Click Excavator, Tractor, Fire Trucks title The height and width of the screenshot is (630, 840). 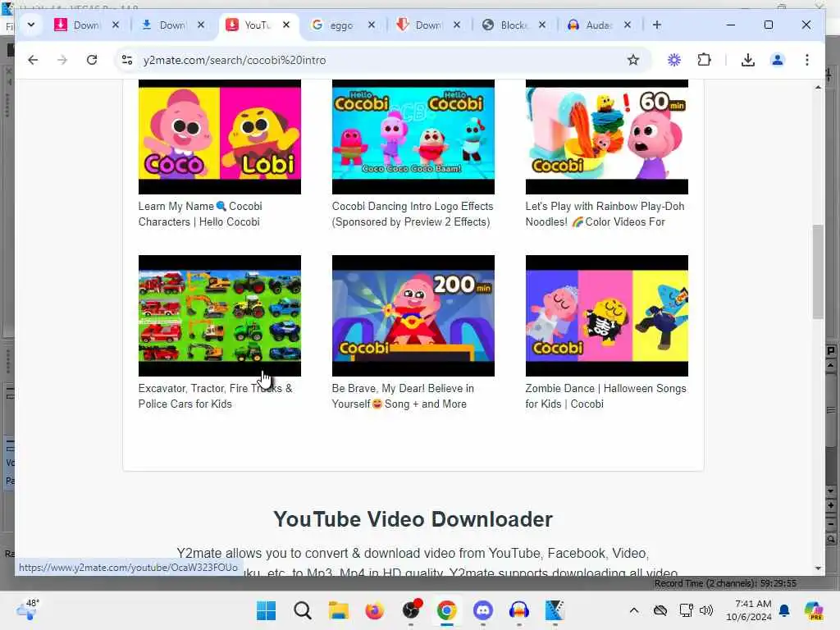pos(216,396)
